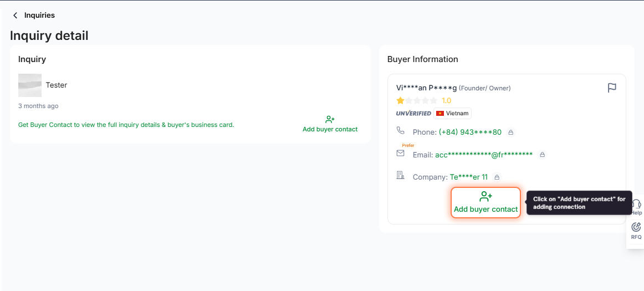Click the masked email address
Screen dimensions: 644x291
484,155
